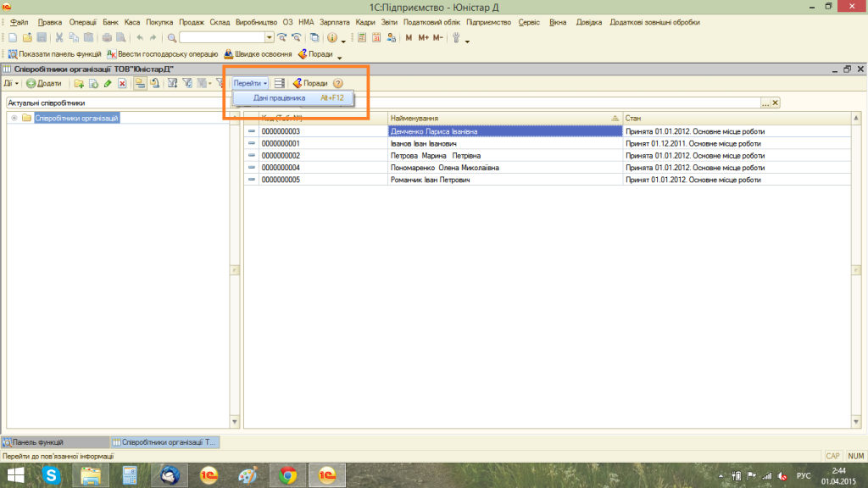Click the green pencil Edit icon
The height and width of the screenshot is (488, 868).
(x=108, y=84)
